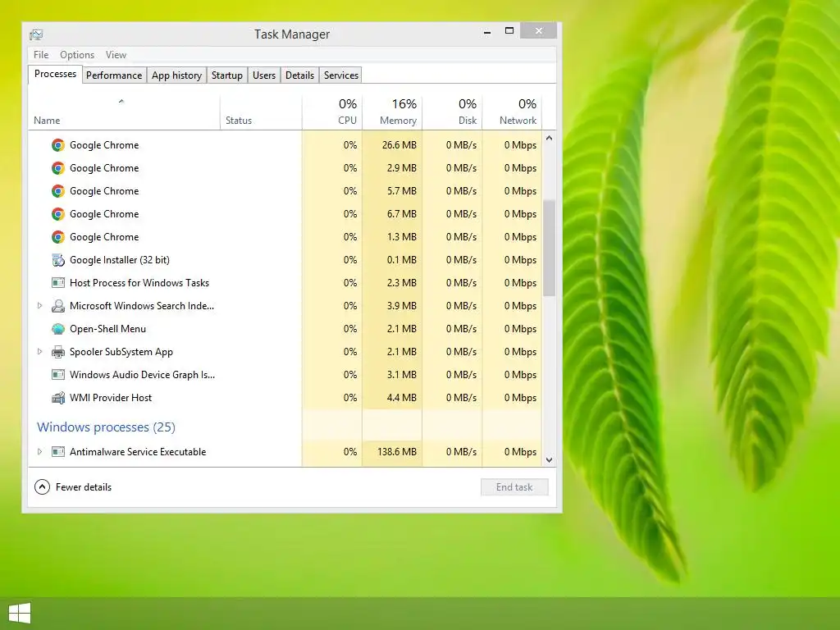Click the Chrome icon in 5.7 MB row
The image size is (840, 630).
[x=58, y=191]
